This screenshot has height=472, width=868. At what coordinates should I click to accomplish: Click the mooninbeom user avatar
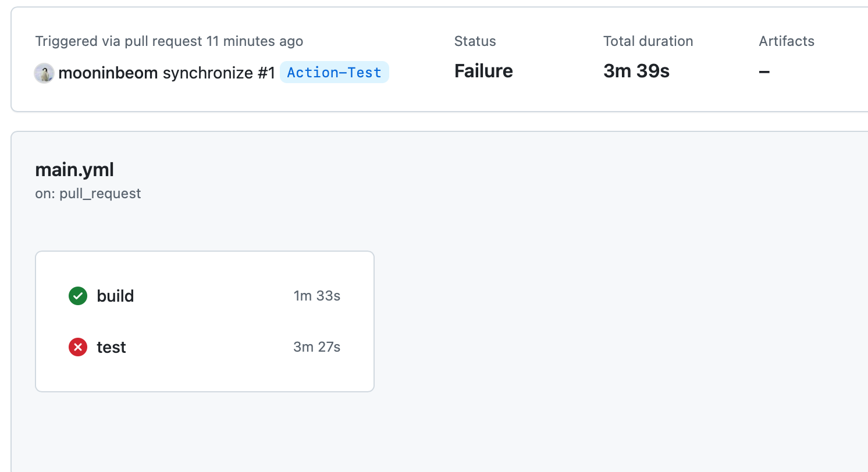pyautogui.click(x=44, y=73)
